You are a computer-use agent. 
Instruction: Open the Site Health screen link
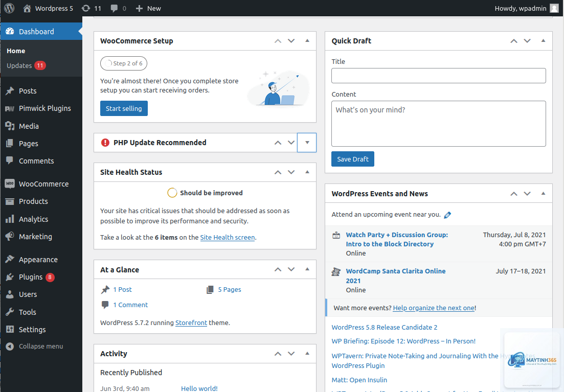pos(228,237)
